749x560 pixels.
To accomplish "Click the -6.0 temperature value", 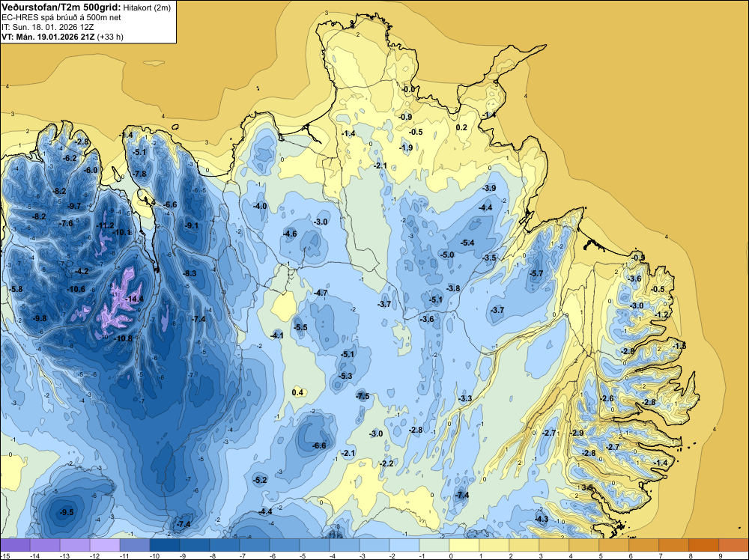I will click(91, 171).
